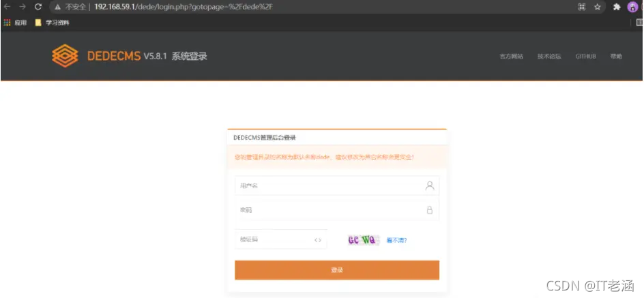This screenshot has width=644, height=298.
Task: Open the QR code icon in address bar
Action: [x=581, y=7]
